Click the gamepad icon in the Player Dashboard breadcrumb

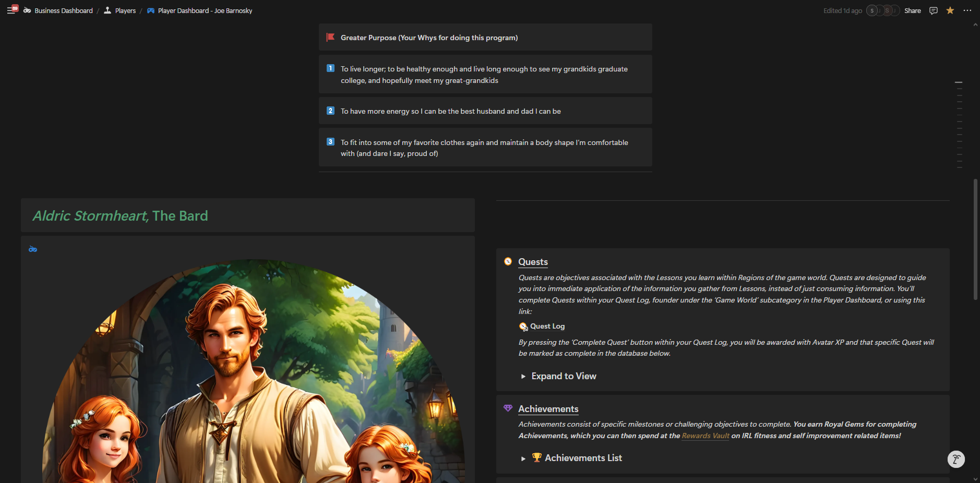point(151,10)
